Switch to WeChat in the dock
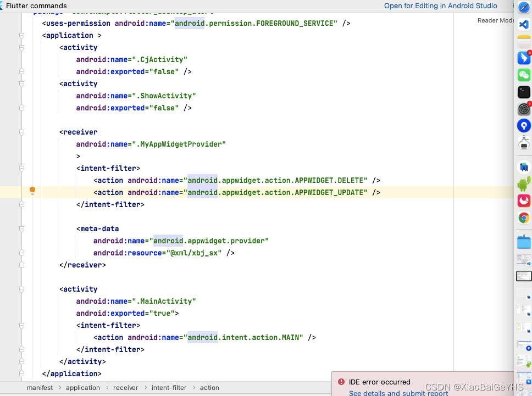Screen dimensions: 532x396 click(524, 75)
